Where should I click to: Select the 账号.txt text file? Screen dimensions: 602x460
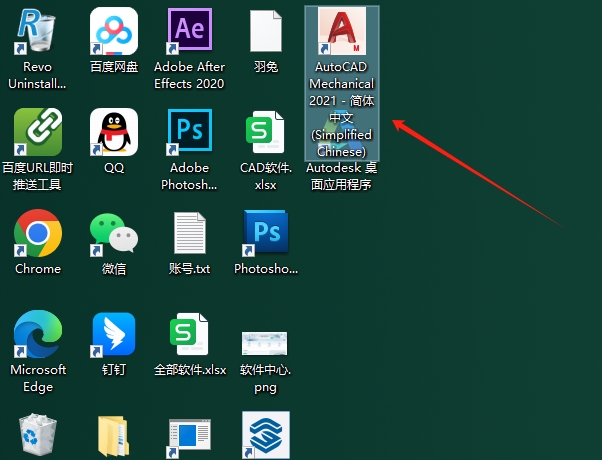pos(190,233)
